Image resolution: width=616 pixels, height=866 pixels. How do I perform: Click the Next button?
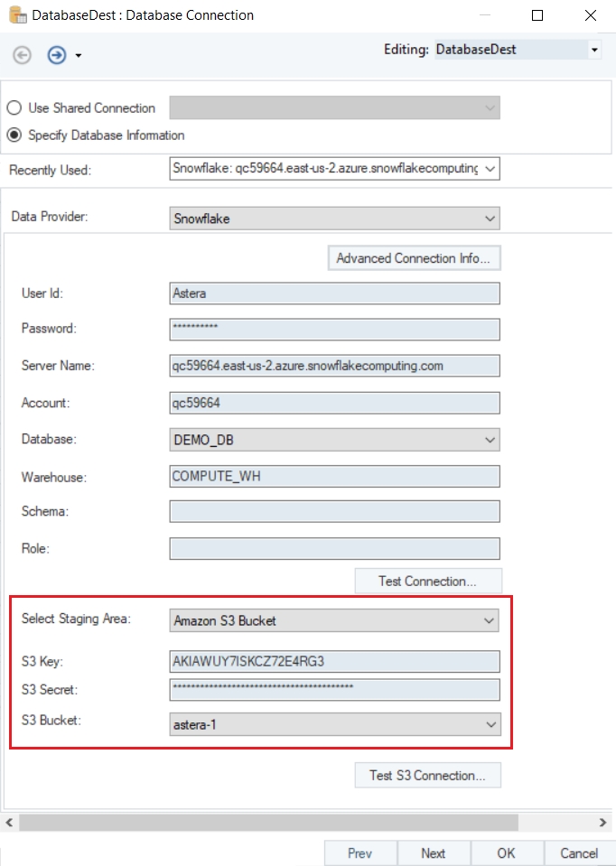[434, 853]
